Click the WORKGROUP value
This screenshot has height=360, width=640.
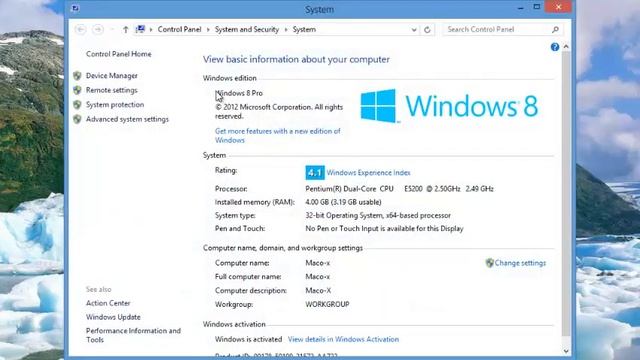327,304
